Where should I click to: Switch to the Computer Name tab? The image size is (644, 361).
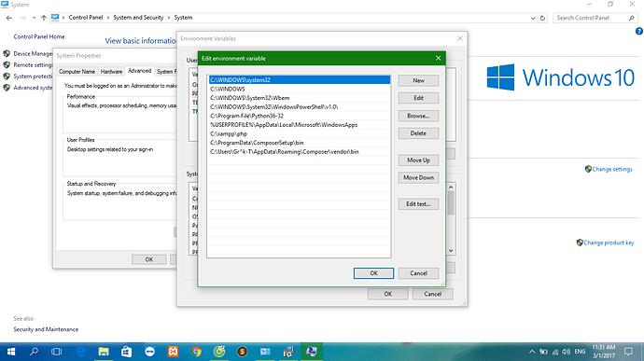pos(77,72)
